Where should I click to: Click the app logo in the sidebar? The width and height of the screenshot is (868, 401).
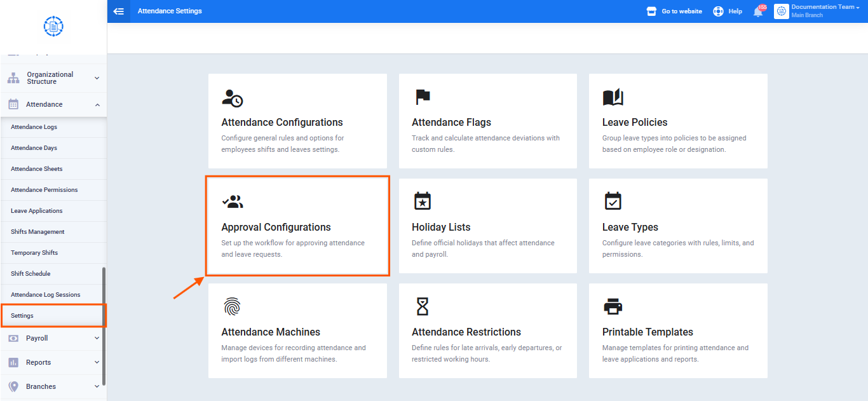coord(53,26)
